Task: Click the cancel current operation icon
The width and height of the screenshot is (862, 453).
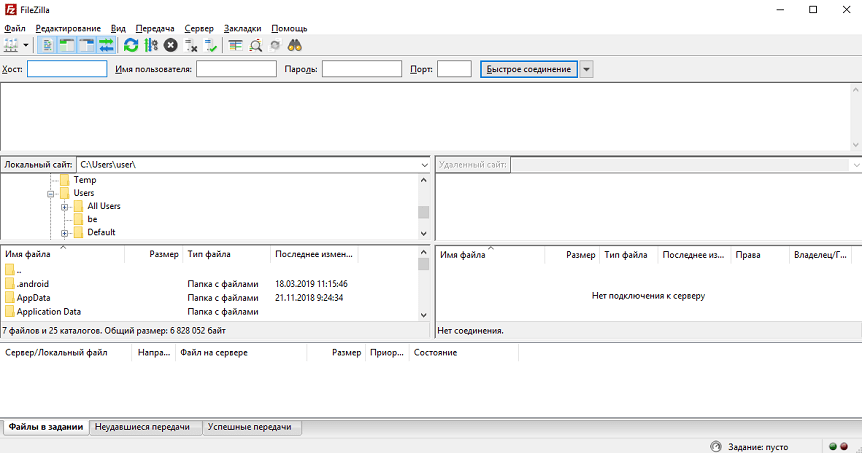Action: coord(171,45)
